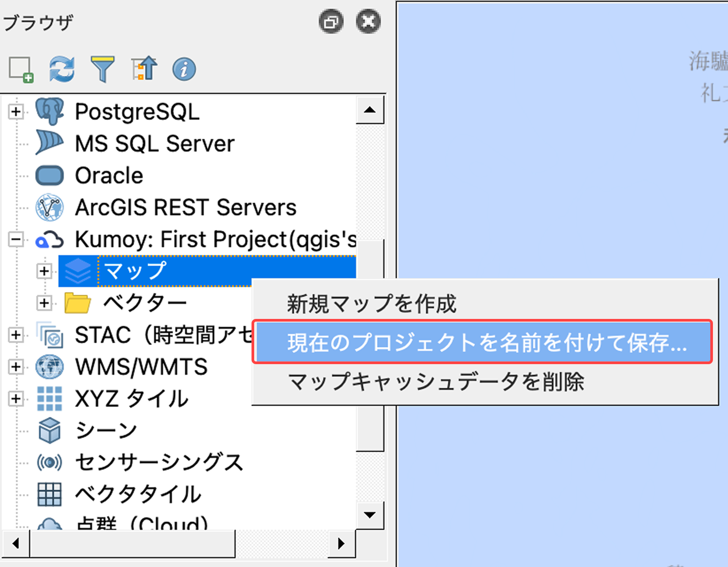The width and height of the screenshot is (728, 567).
Task: Expand the ベクター folder
Action: 44,303
